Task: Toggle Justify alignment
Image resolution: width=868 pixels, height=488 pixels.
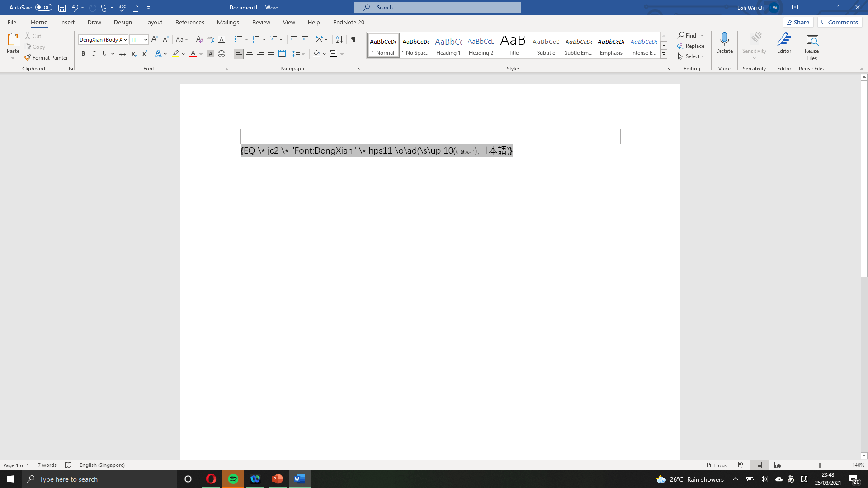Action: click(271, 54)
